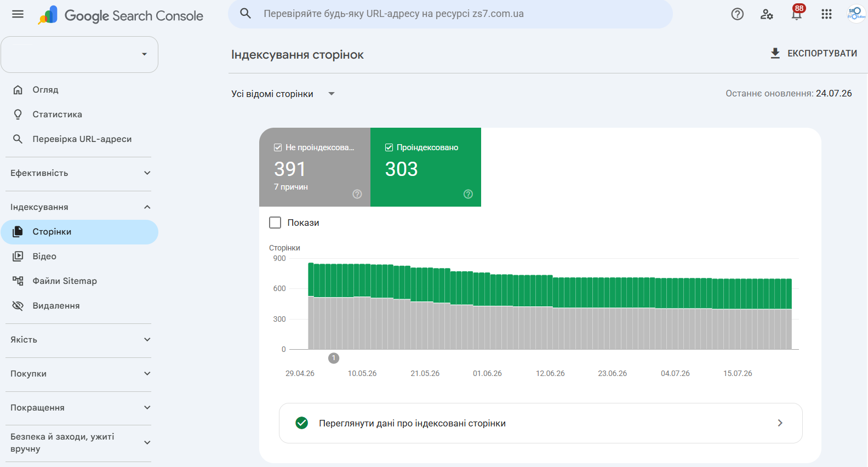Open the hamburger main menu
This screenshot has width=868, height=467.
[18, 14]
